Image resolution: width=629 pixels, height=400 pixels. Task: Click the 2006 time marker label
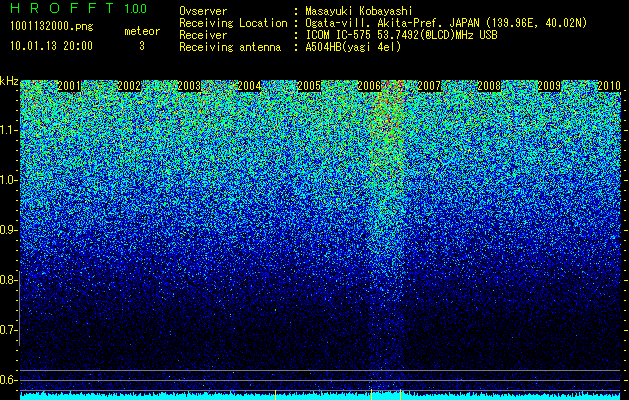(369, 86)
